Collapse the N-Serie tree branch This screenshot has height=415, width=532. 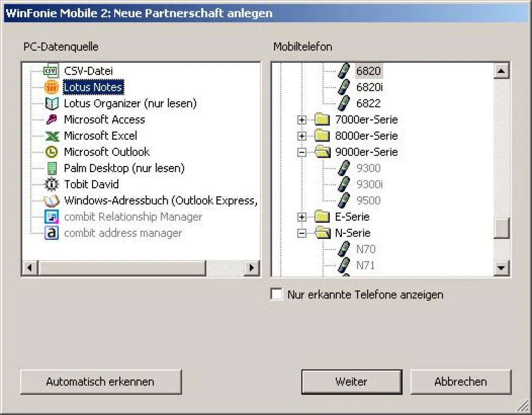302,233
